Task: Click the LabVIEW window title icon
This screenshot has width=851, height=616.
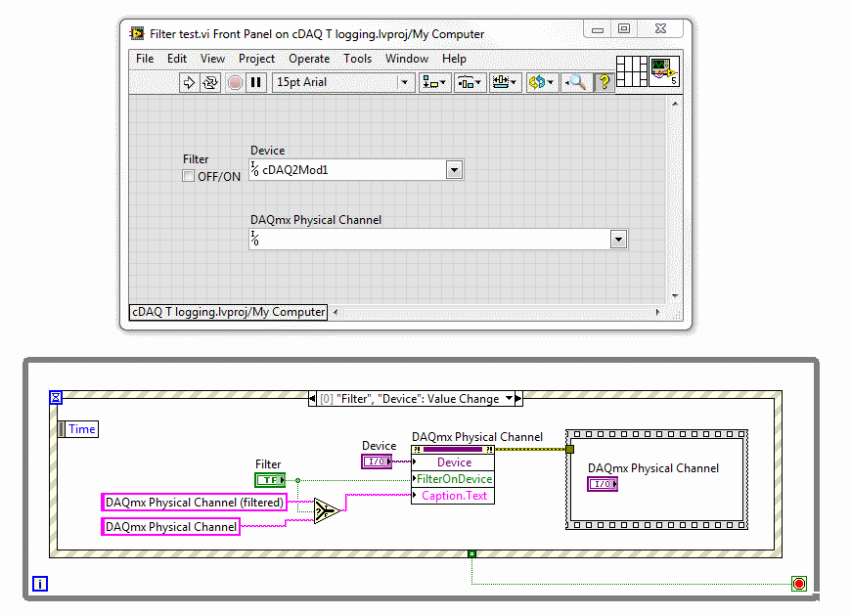Action: pyautogui.click(x=137, y=33)
